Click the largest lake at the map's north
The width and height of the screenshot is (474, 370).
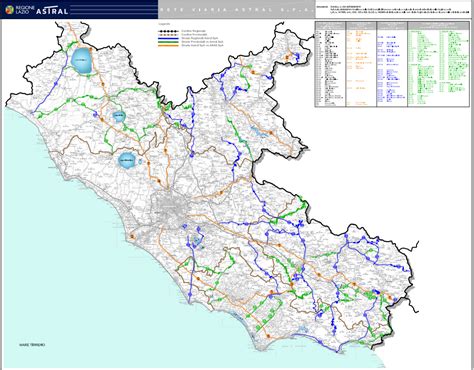point(81,61)
